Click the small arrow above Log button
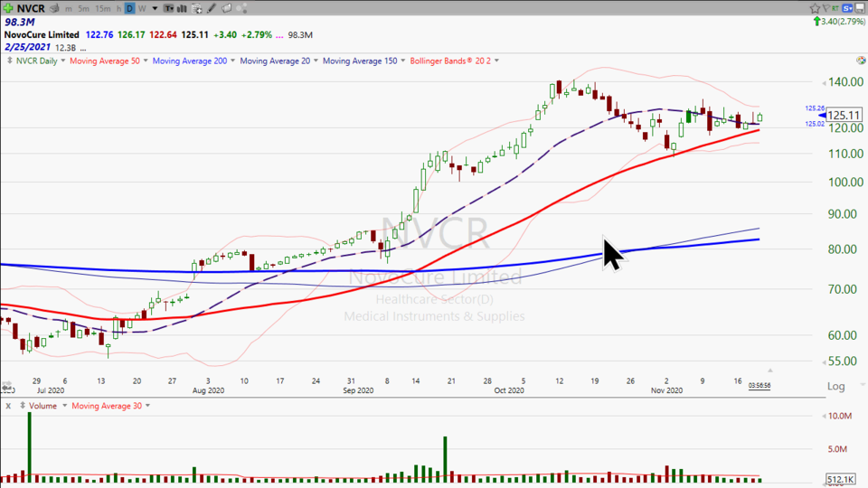This screenshot has width=868, height=488. [x=769, y=371]
